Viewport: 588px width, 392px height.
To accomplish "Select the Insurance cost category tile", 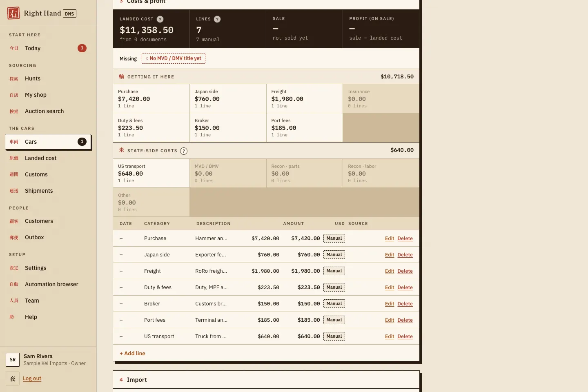I will 381,98.
